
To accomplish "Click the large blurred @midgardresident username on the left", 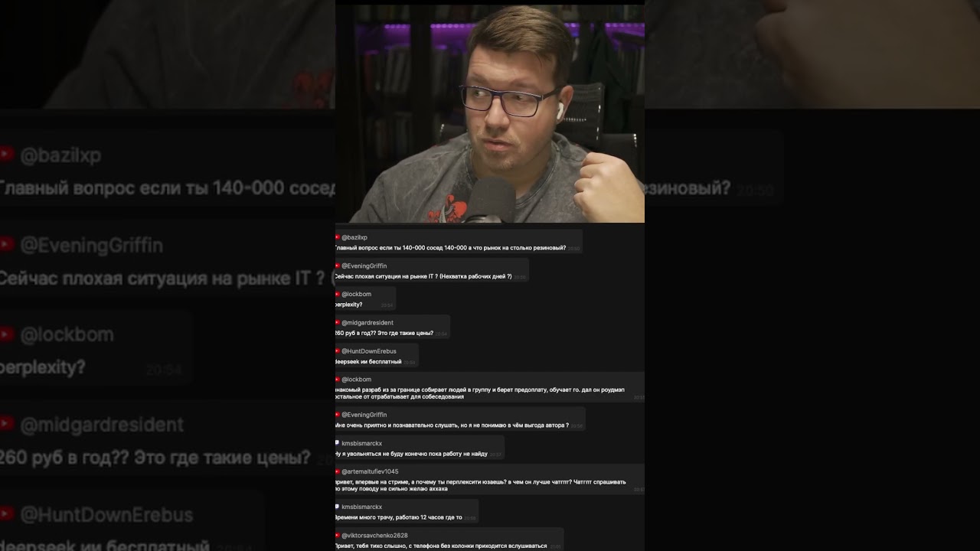I will coord(102,425).
